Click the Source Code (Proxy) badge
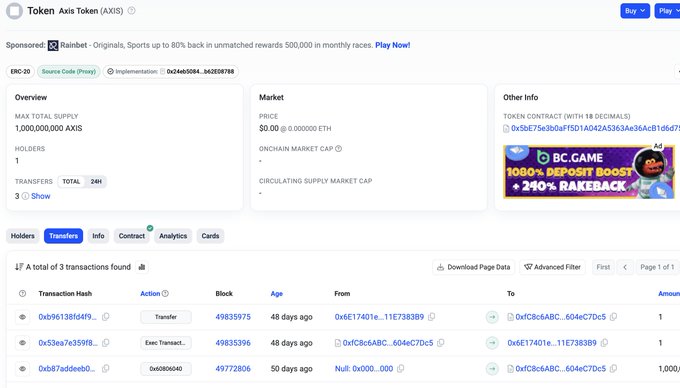Viewport: 680px width, 388px height. tap(69, 72)
